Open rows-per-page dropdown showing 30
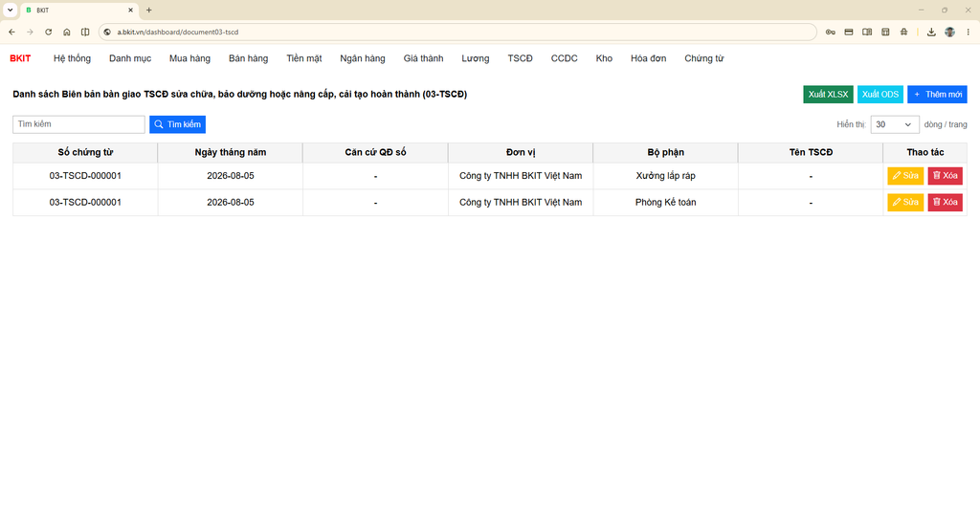Image resolution: width=980 pixels, height=526 pixels. [x=895, y=124]
